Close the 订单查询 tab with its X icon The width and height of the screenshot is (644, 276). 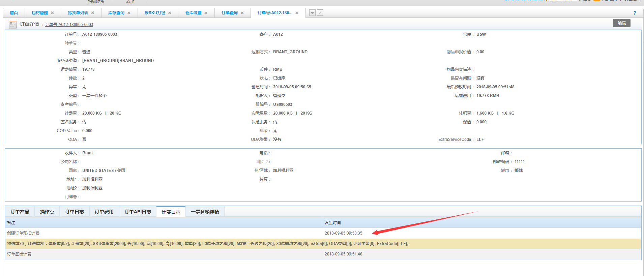pos(242,13)
